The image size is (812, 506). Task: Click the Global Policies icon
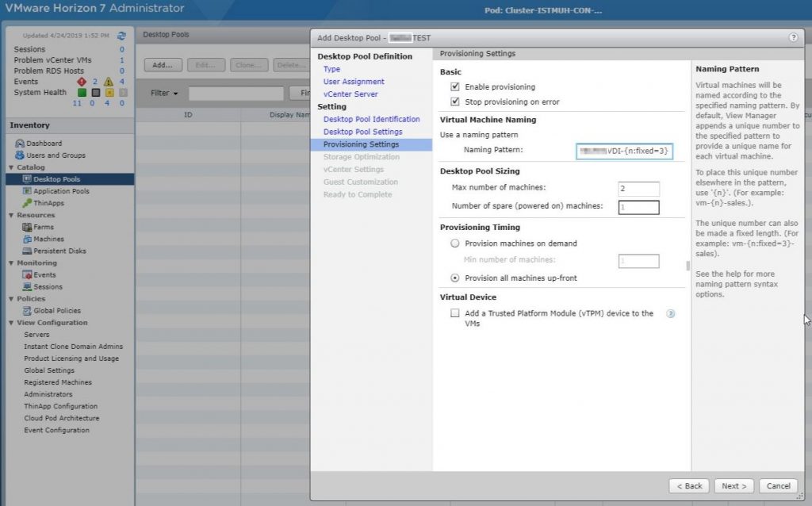[27, 311]
